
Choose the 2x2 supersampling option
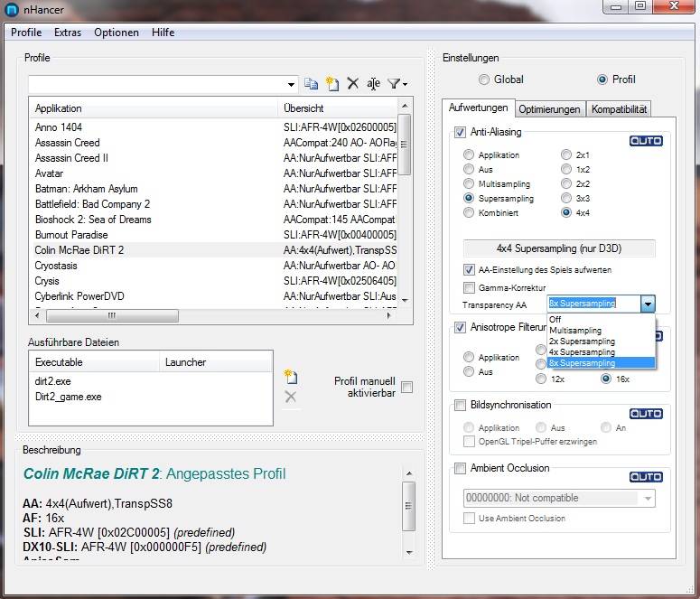pos(566,183)
